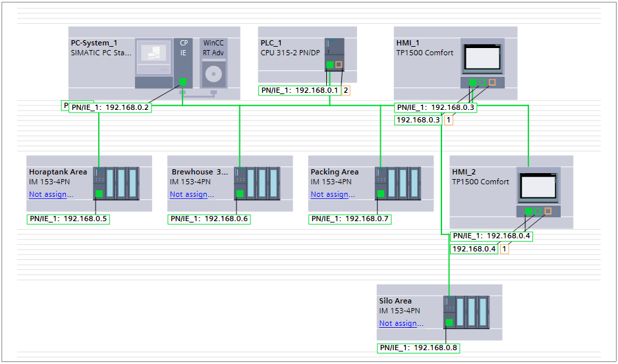Click the hollow green port on HMI_2
This screenshot has width=618, height=364.
point(538,211)
